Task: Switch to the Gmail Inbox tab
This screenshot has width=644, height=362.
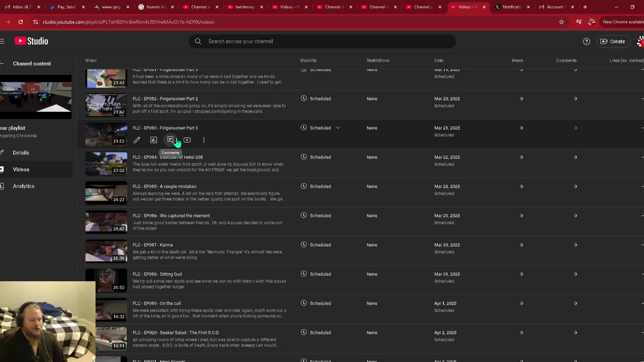Action: tap(23, 7)
